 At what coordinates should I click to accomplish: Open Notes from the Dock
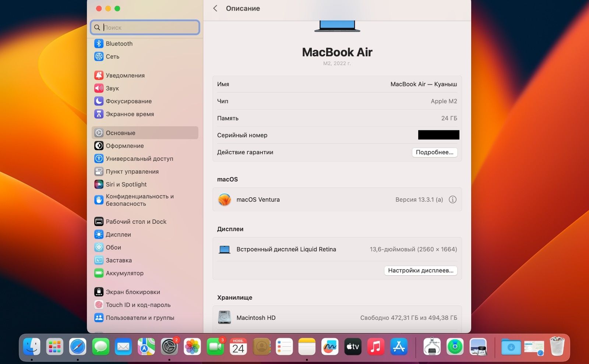[x=307, y=346]
